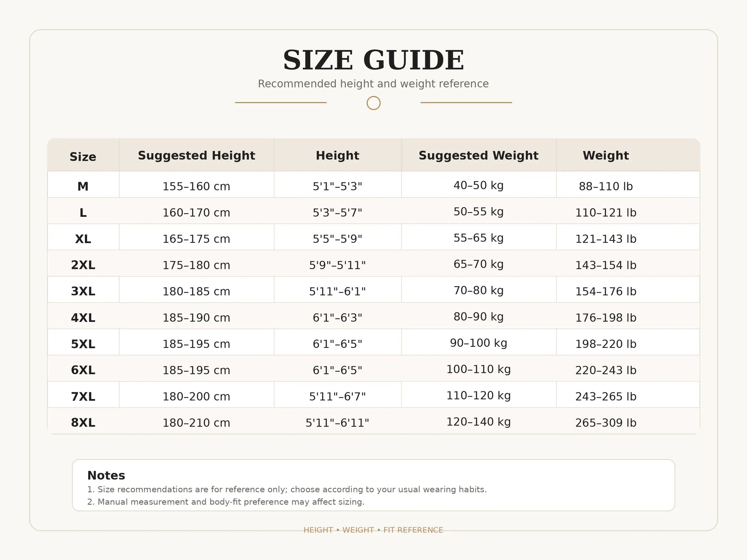This screenshot has width=747, height=560.
Task: Click the XL size label
Action: pyautogui.click(x=83, y=239)
